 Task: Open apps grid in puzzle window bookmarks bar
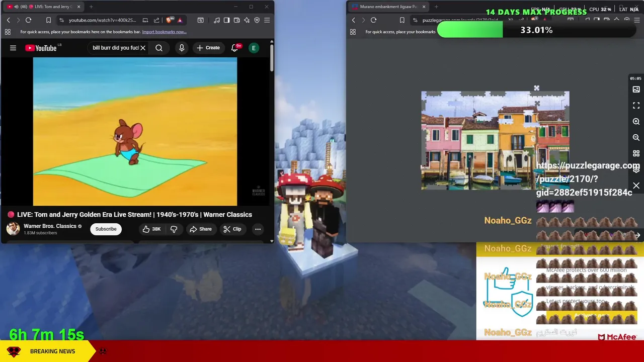click(x=353, y=32)
